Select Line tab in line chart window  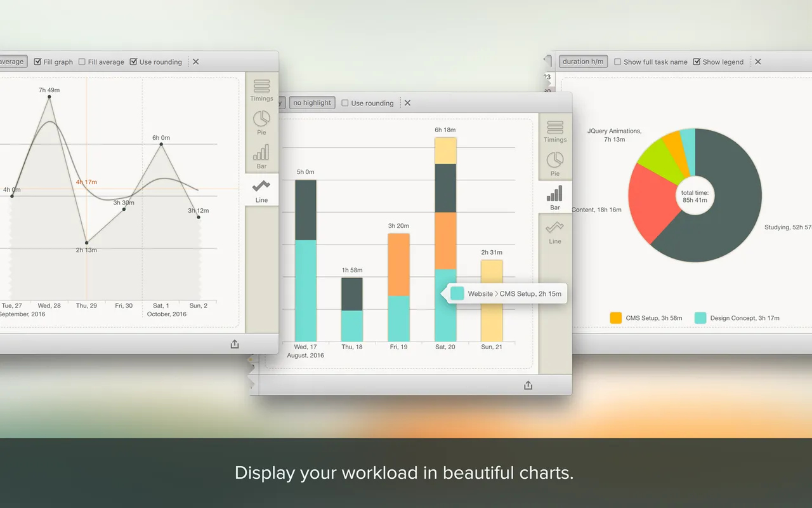pos(261,190)
